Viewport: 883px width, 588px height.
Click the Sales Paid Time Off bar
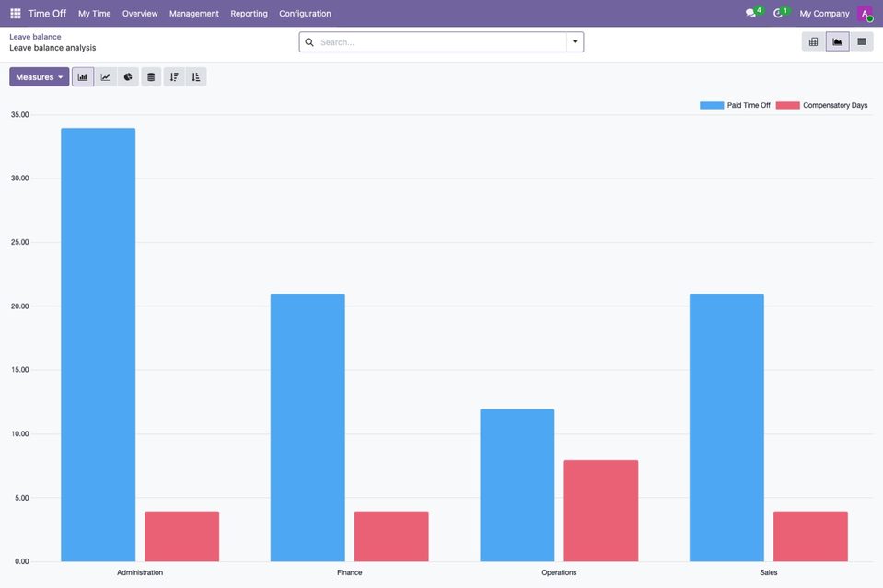pyautogui.click(x=726, y=428)
